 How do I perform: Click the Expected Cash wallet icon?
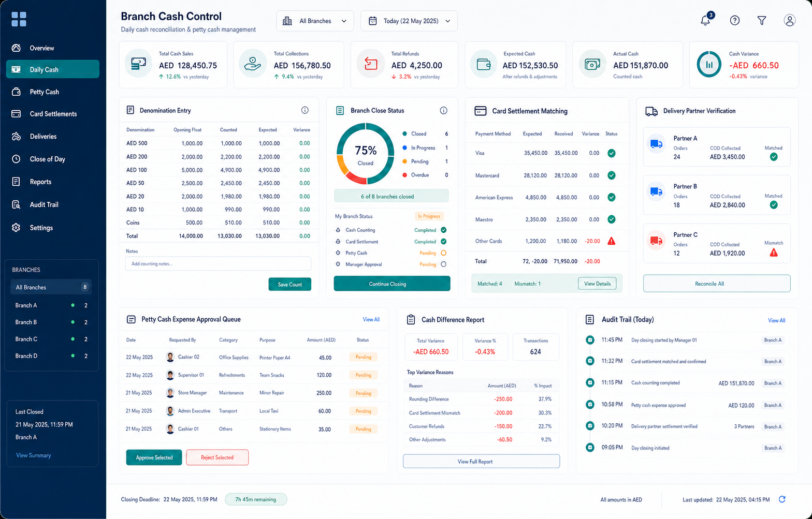coord(483,64)
